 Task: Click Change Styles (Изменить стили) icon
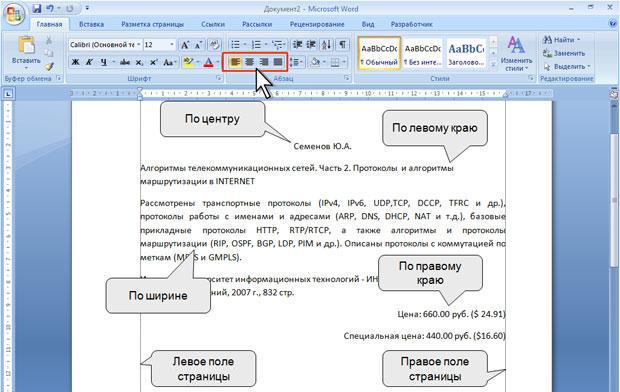pos(516,45)
